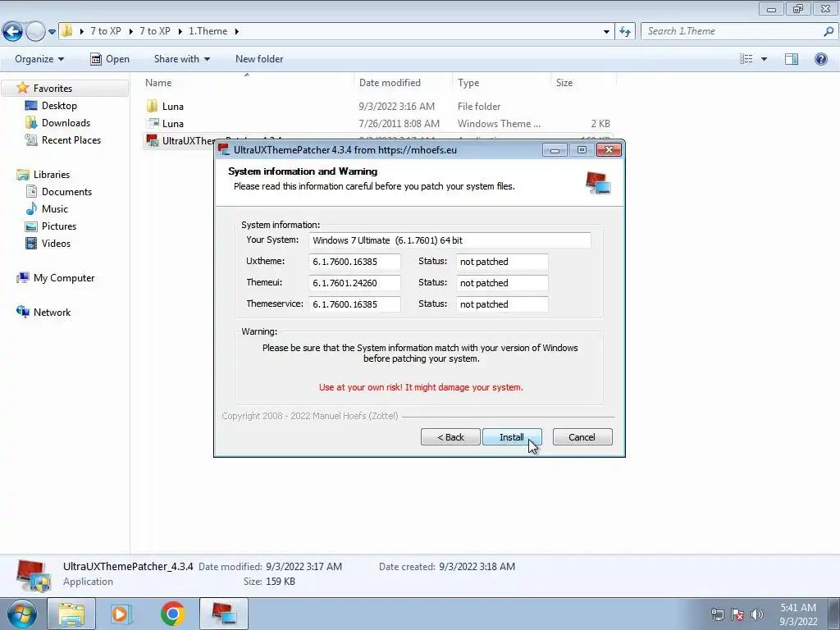Click the file thumbnail in details pane

click(x=33, y=575)
